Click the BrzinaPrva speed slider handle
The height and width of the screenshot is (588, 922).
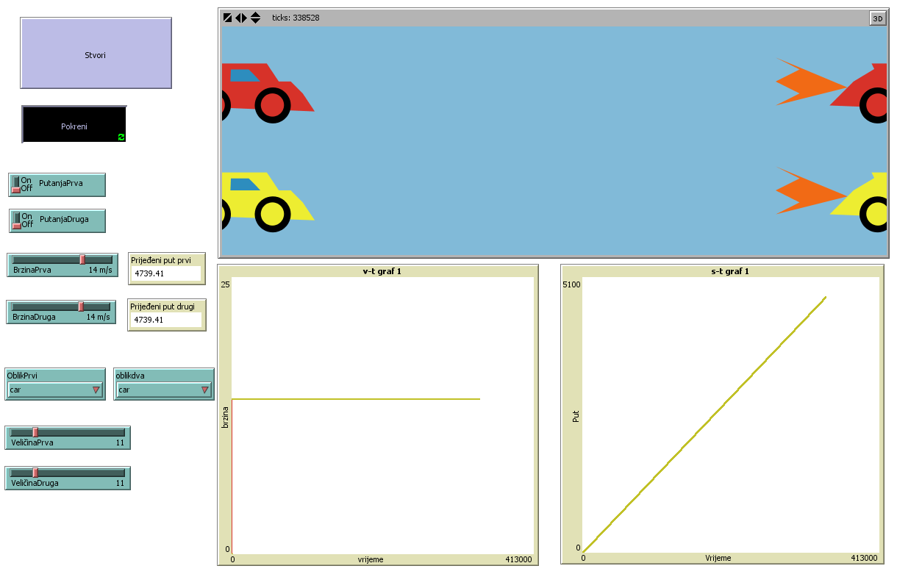pos(82,259)
